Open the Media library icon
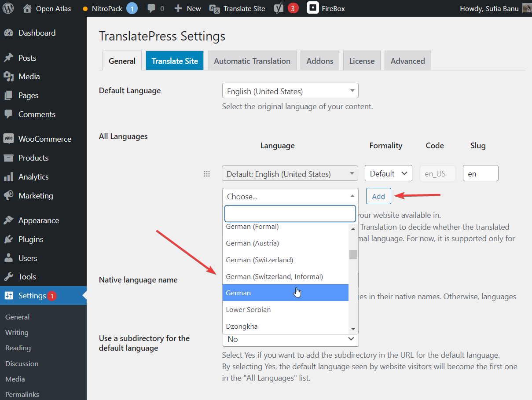The image size is (532, 400). (29, 76)
